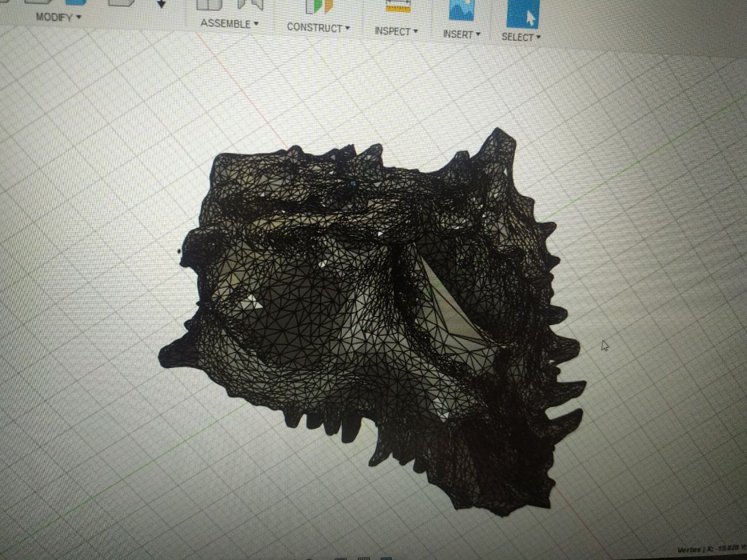Image resolution: width=747 pixels, height=560 pixels.
Task: Activate the Select arrow cursor tool
Action: (x=522, y=14)
